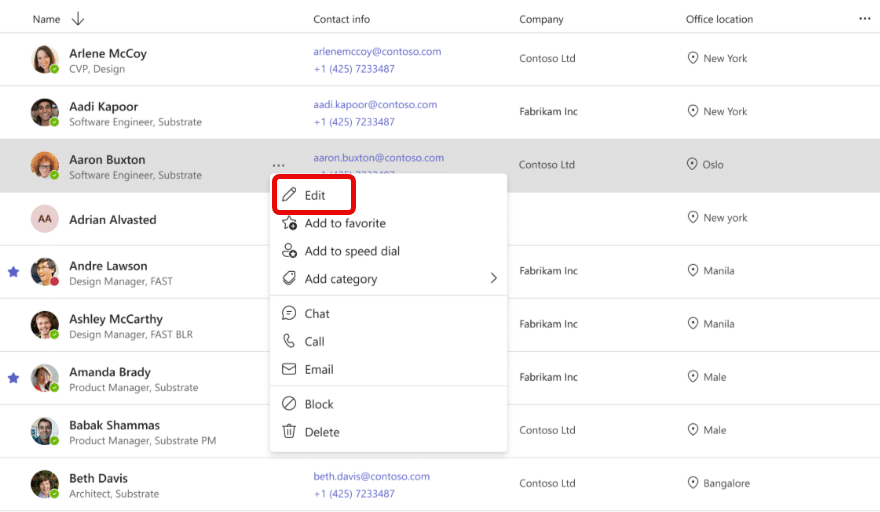Select the name Aaron Buxton
Viewport: 880px width, 512px height.
pyautogui.click(x=107, y=159)
